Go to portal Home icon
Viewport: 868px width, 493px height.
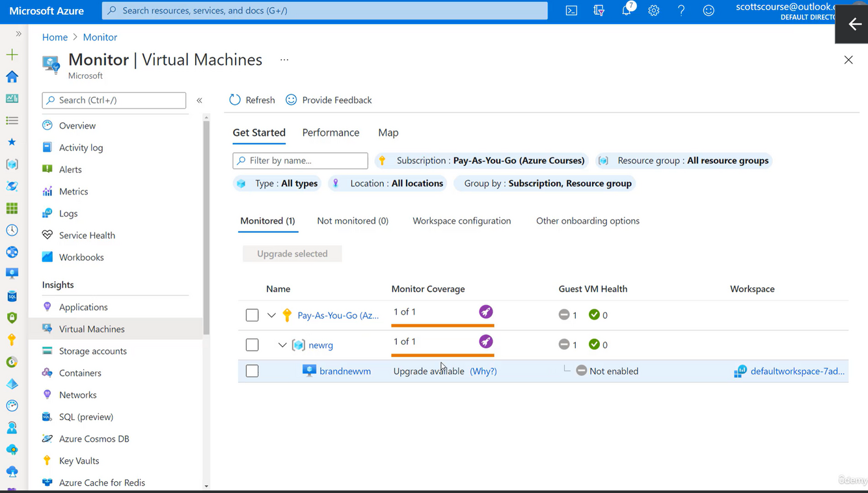click(x=12, y=77)
